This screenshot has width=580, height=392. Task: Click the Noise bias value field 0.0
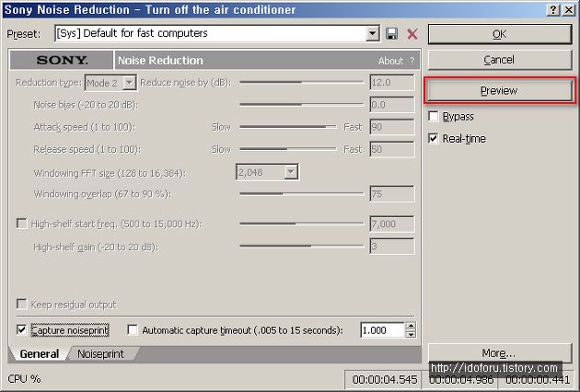[392, 105]
